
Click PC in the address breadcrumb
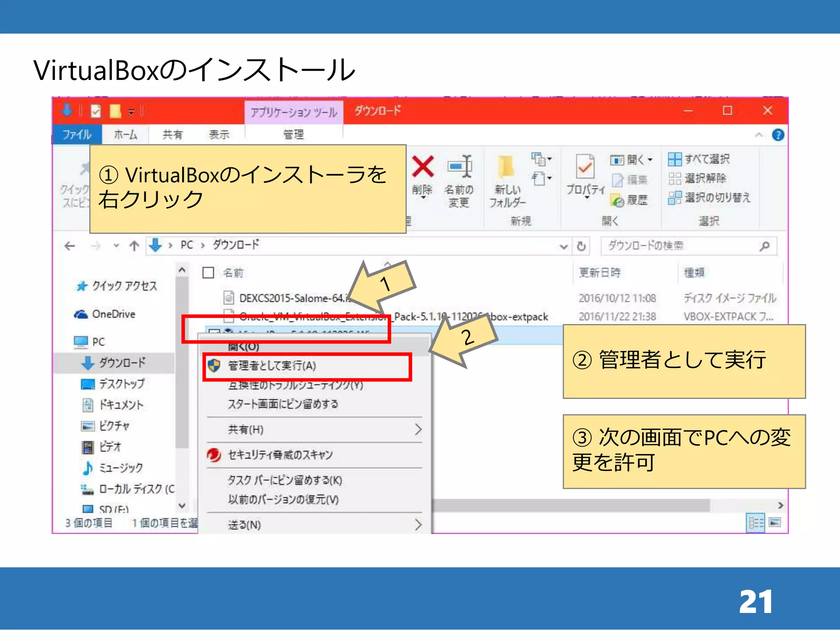(187, 245)
